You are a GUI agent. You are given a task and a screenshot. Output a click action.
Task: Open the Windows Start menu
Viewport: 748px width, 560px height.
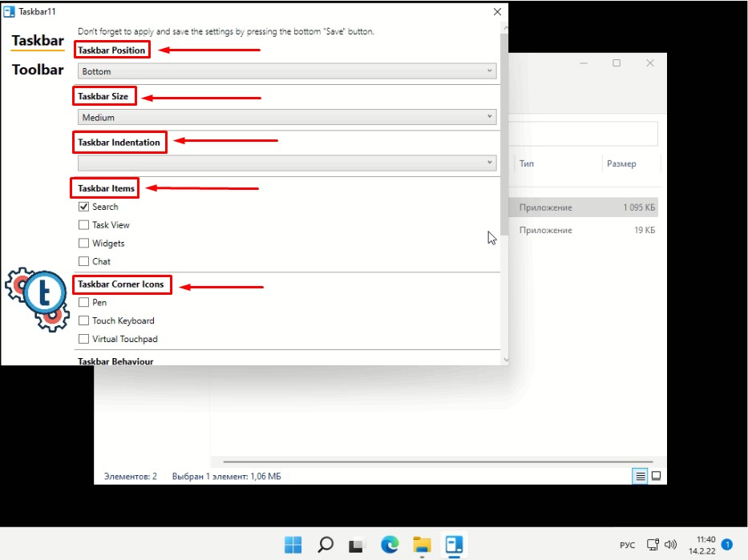293,545
